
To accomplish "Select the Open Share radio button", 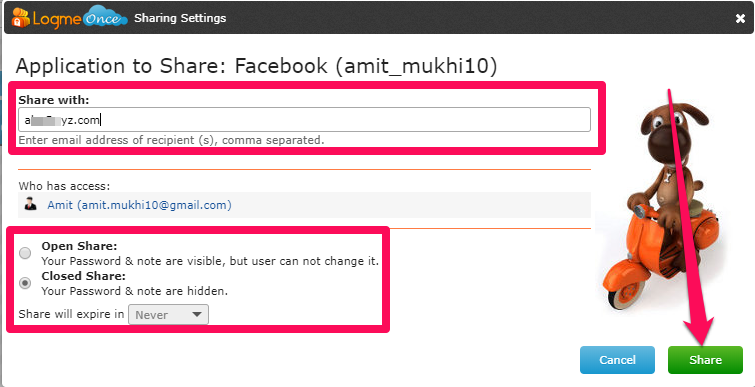I will (x=25, y=253).
